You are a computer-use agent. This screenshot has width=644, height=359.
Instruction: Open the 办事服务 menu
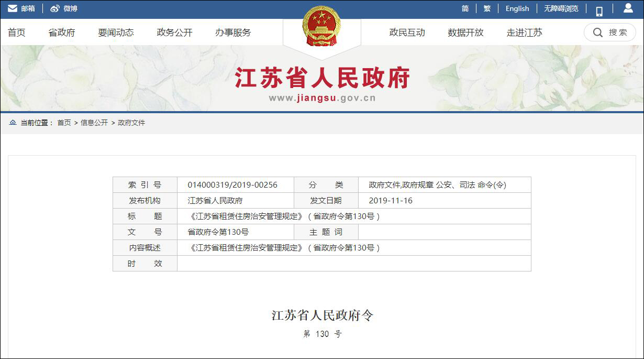click(x=233, y=32)
